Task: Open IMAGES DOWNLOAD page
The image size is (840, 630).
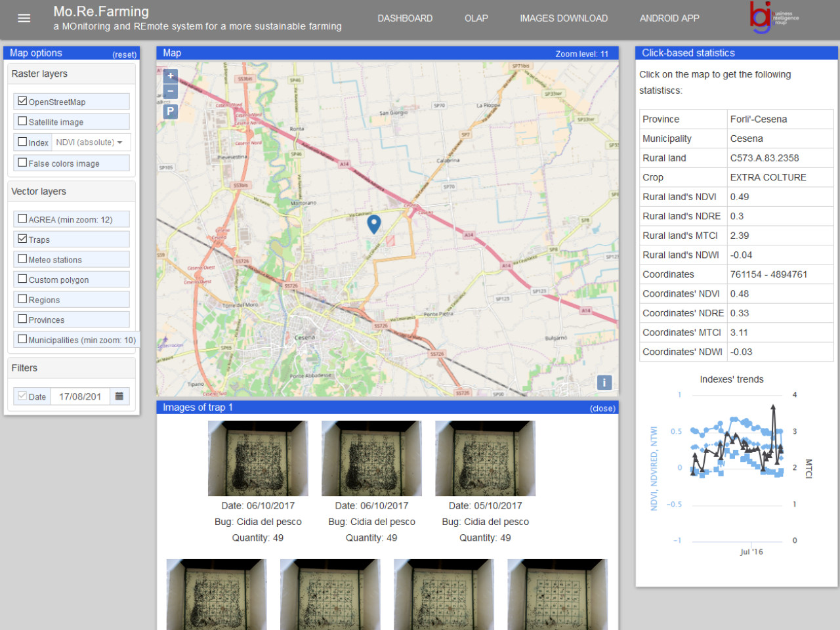Action: point(564,18)
